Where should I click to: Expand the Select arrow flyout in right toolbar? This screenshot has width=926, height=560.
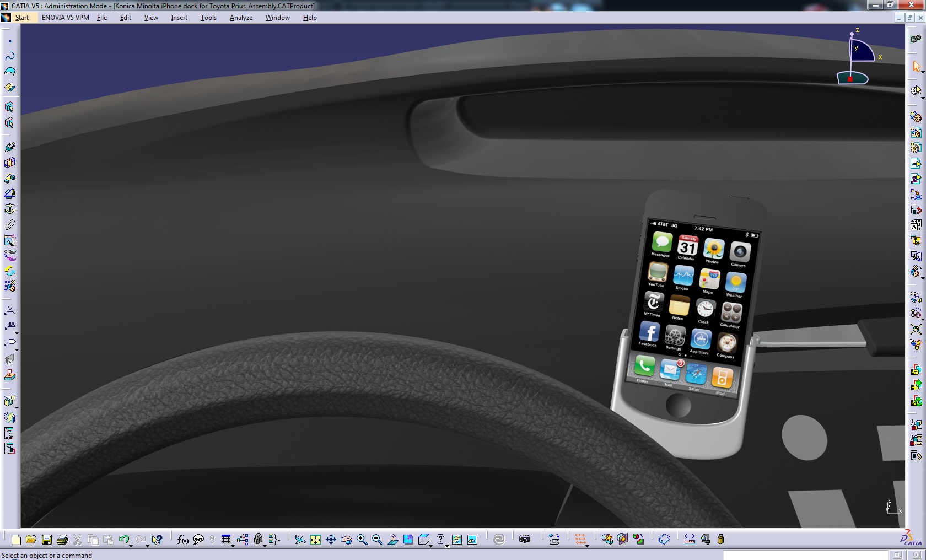pyautogui.click(x=922, y=72)
